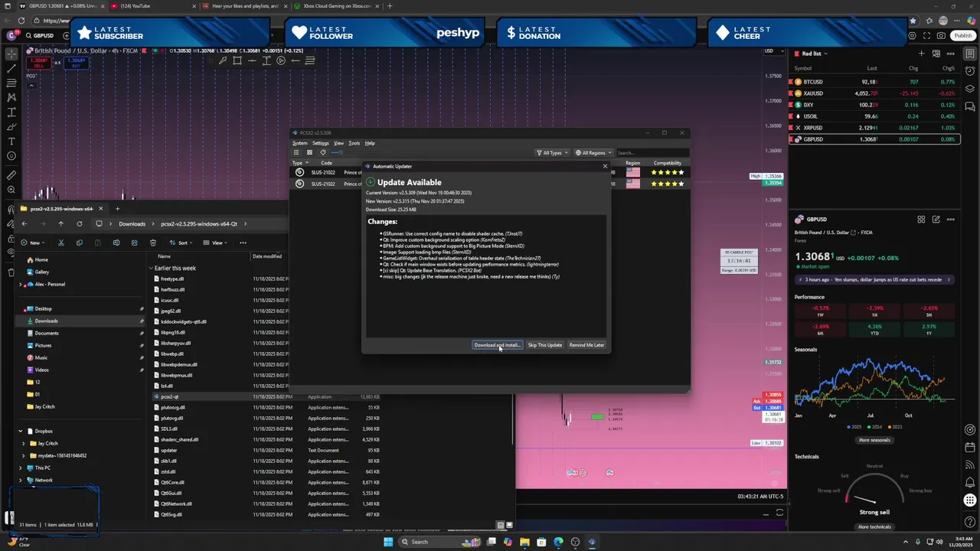
Task: Open All Regions filter dropdown in PCSX2
Action: [x=593, y=153]
